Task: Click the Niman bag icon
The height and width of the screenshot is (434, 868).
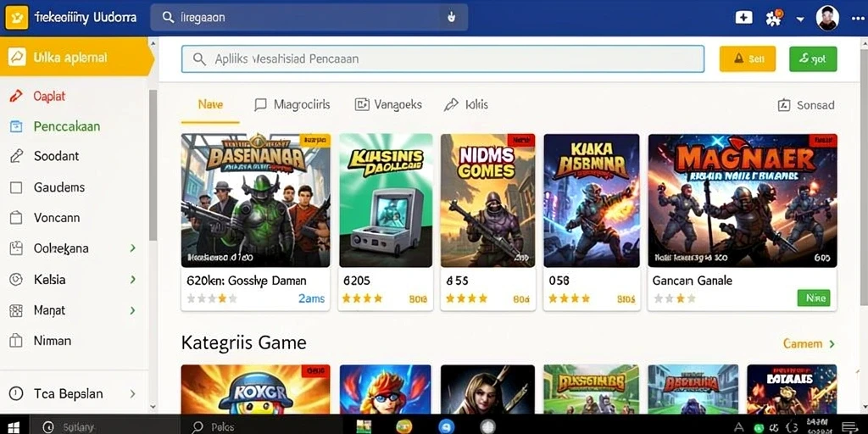Action: click(16, 341)
